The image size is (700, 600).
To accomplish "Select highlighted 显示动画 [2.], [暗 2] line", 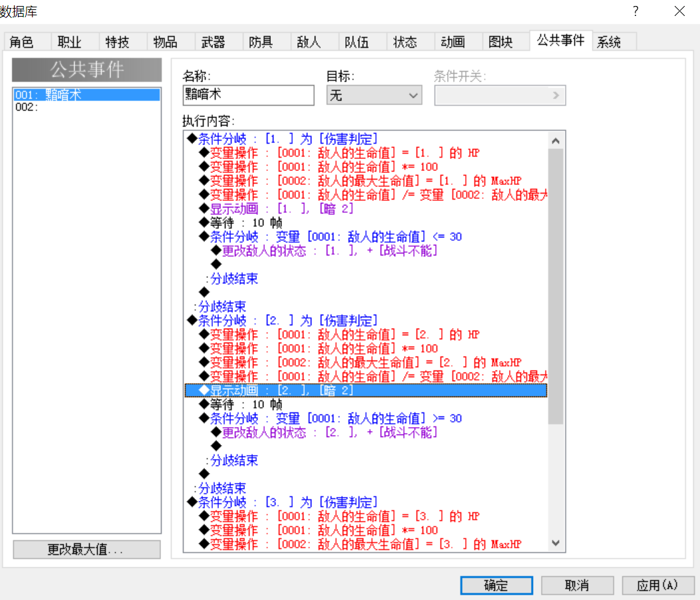I will 366,390.
